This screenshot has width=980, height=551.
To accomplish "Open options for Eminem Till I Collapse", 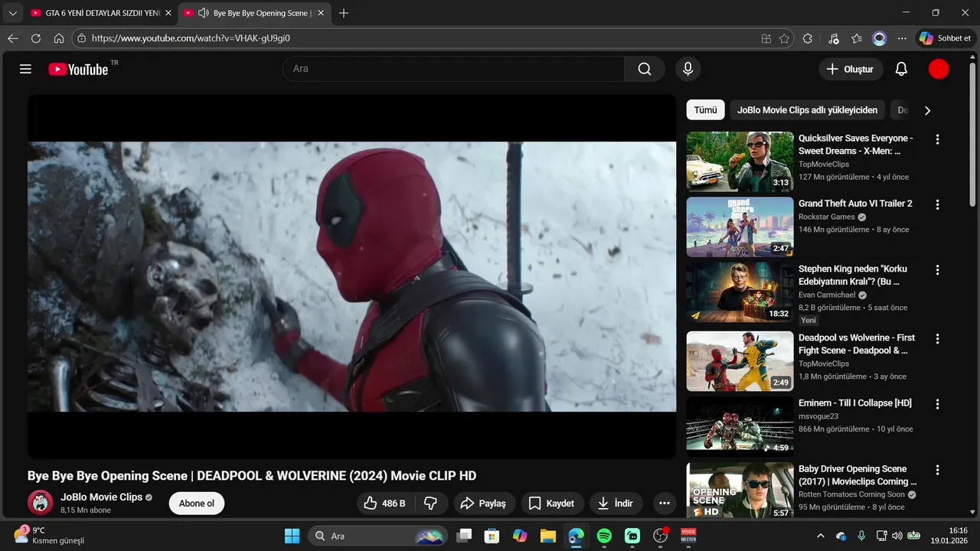I will (x=937, y=404).
